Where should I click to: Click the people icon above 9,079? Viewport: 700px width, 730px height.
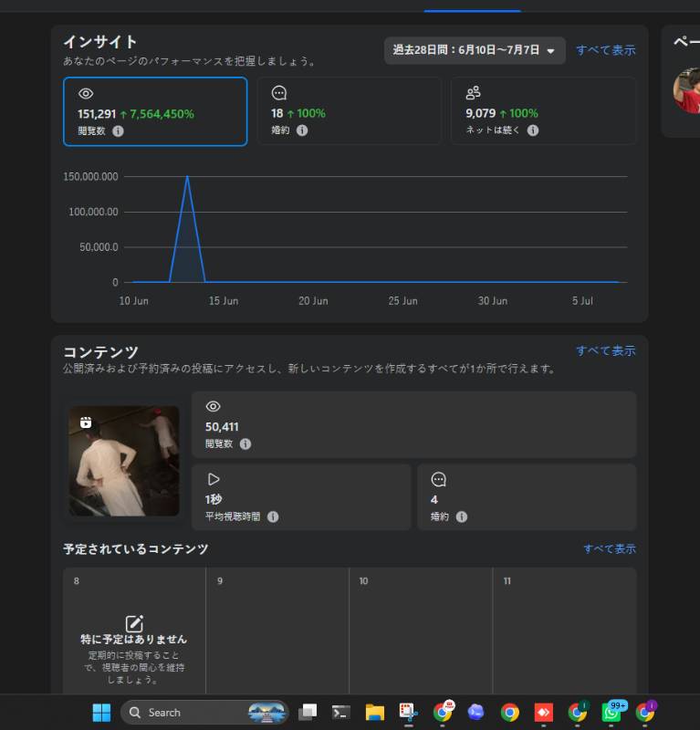[x=473, y=93]
